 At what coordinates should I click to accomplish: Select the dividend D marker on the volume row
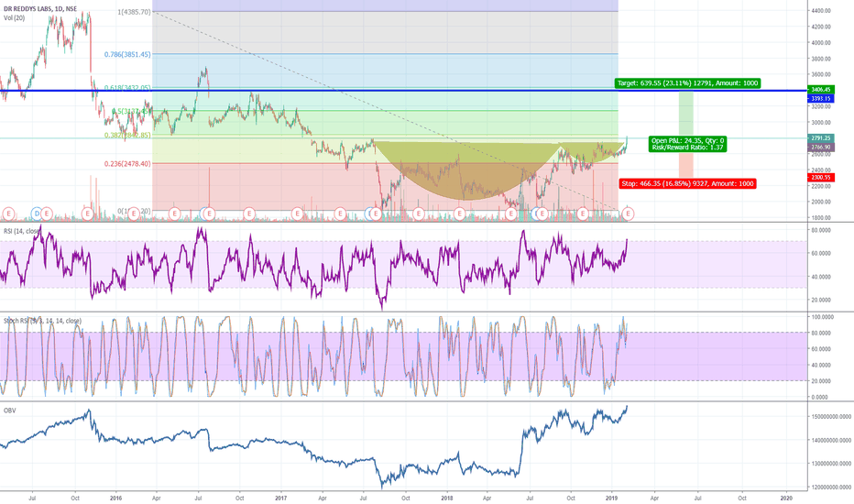click(x=37, y=213)
